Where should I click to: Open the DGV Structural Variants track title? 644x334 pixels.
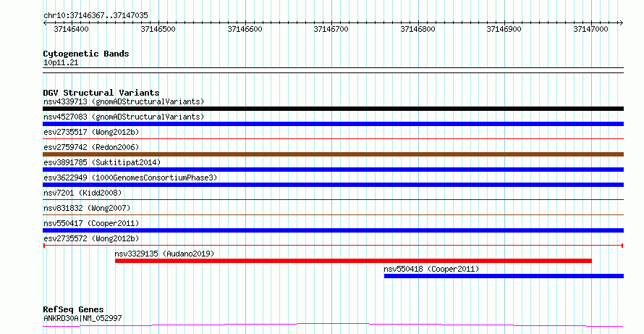click(x=101, y=93)
